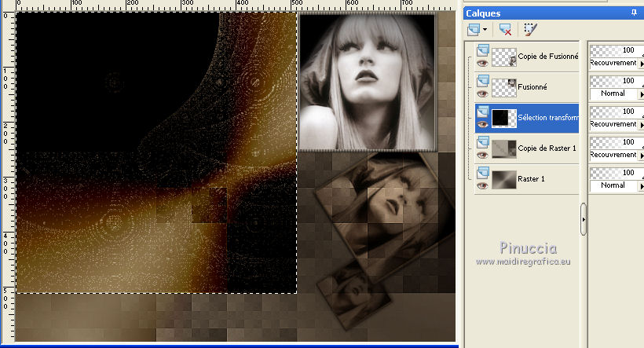Click the Edit Selection icon
This screenshot has height=348, width=644.
tap(530, 29)
